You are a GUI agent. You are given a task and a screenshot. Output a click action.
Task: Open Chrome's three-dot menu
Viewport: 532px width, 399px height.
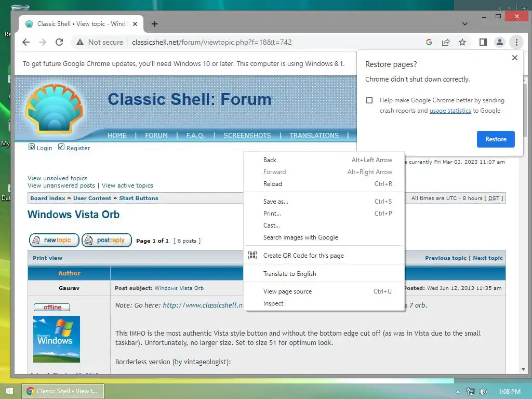point(516,42)
